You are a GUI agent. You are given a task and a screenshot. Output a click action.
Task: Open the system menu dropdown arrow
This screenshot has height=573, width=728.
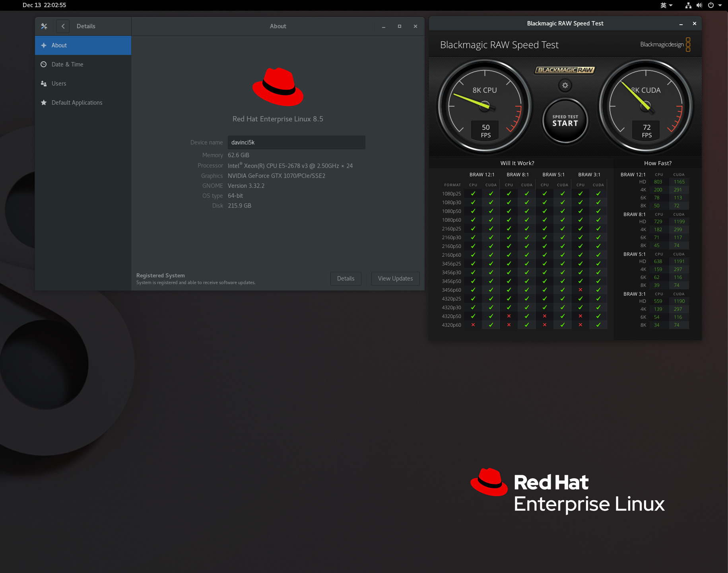720,6
